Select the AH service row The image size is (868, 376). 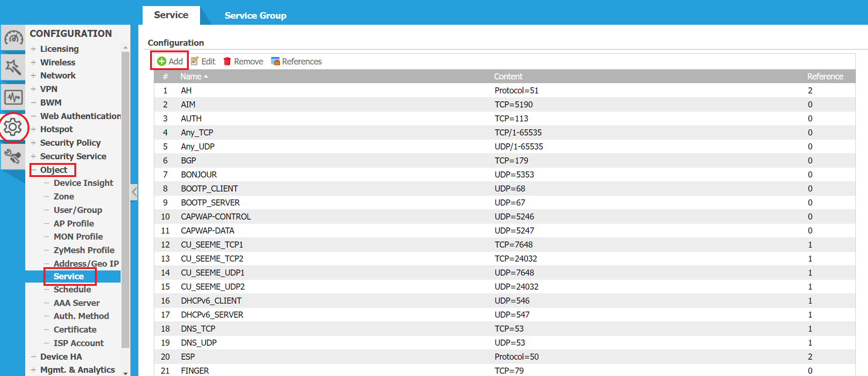tap(505, 90)
